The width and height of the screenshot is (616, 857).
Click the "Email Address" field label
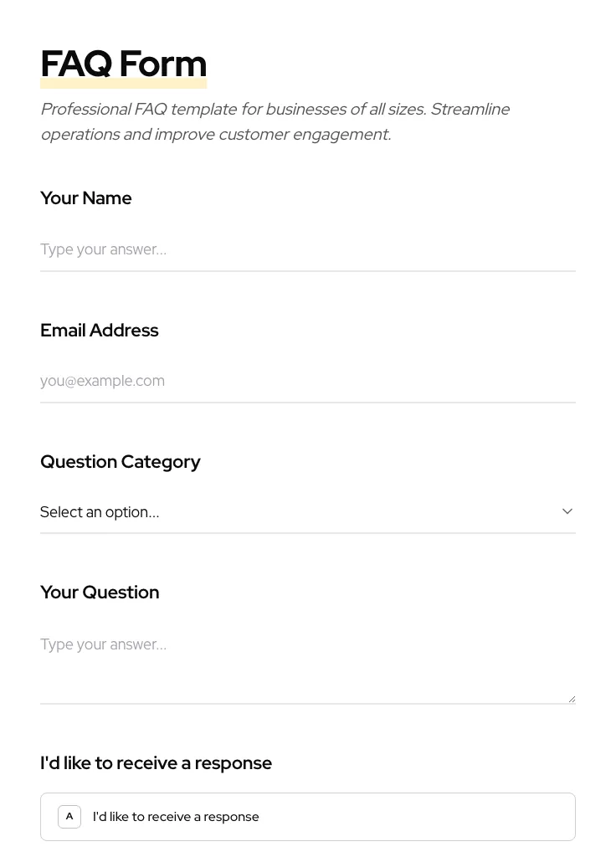[99, 331]
